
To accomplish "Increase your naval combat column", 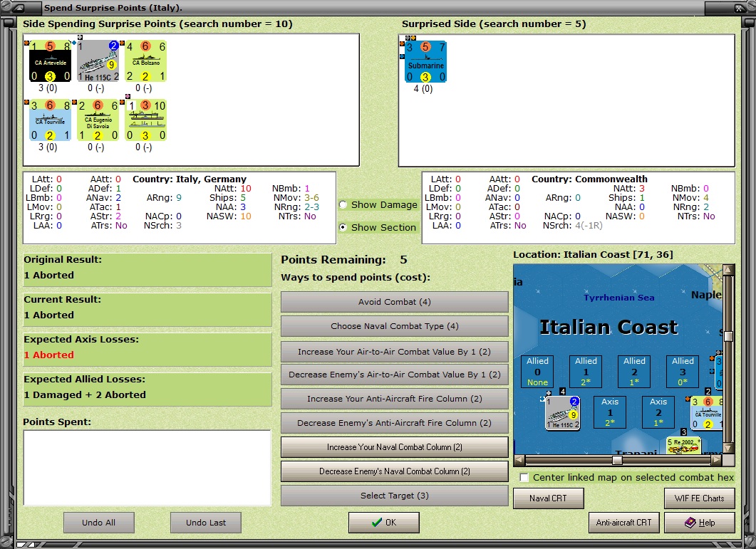I will (395, 447).
